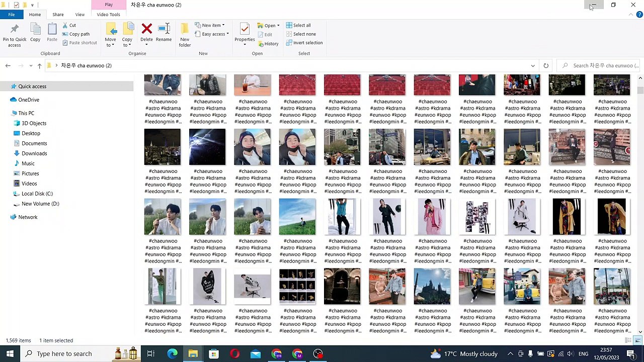644x362 pixels.
Task: Refresh the folder view
Action: coord(546,65)
